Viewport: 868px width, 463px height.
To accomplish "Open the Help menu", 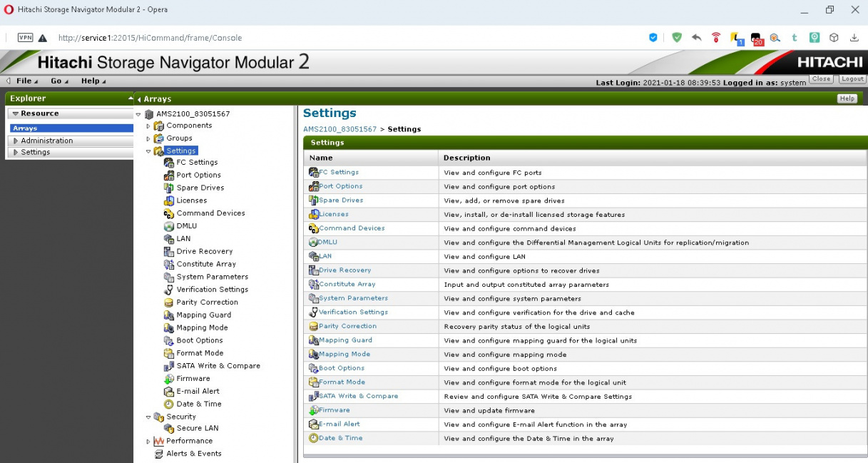I will (93, 81).
